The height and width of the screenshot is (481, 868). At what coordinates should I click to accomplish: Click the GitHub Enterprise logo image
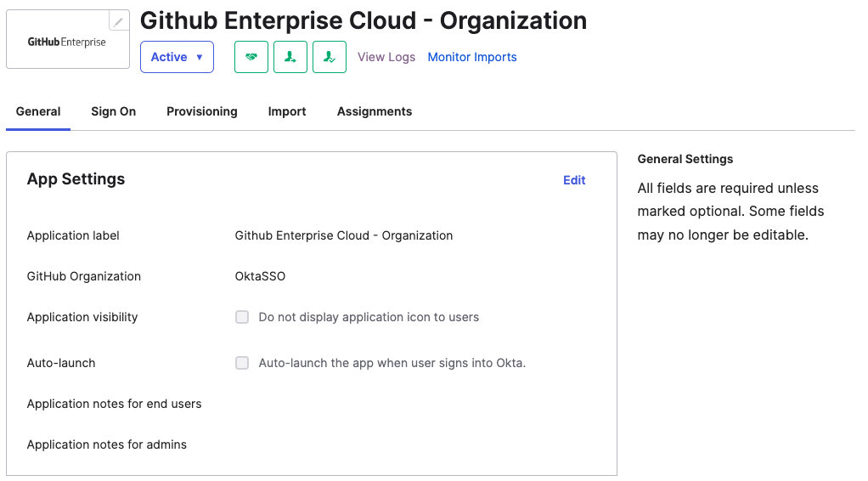(x=67, y=42)
